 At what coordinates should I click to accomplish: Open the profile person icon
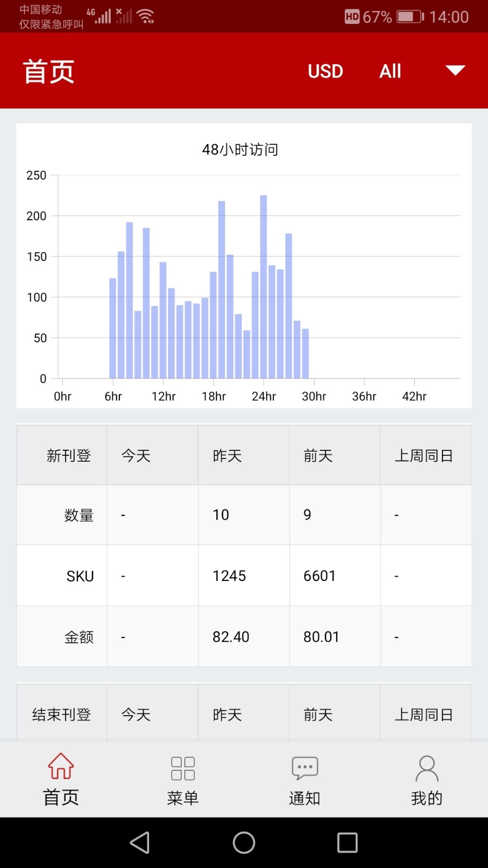tap(427, 768)
